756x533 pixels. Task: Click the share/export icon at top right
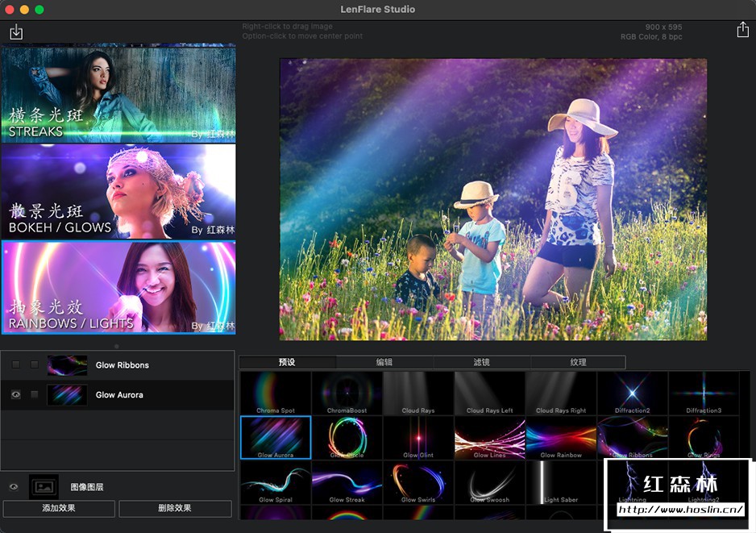tap(742, 30)
